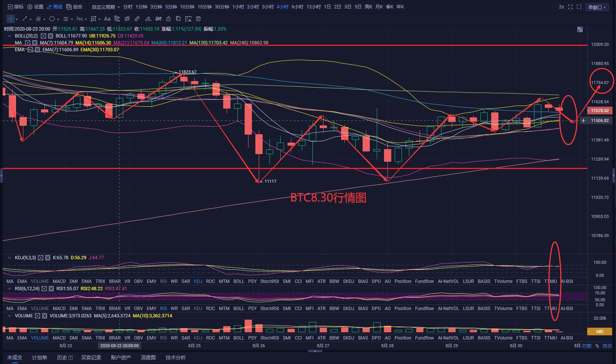Viewport: 616px width, 364px height.
Task: Click the save chart screenshot icon
Action: pyautogui.click(x=188, y=19)
